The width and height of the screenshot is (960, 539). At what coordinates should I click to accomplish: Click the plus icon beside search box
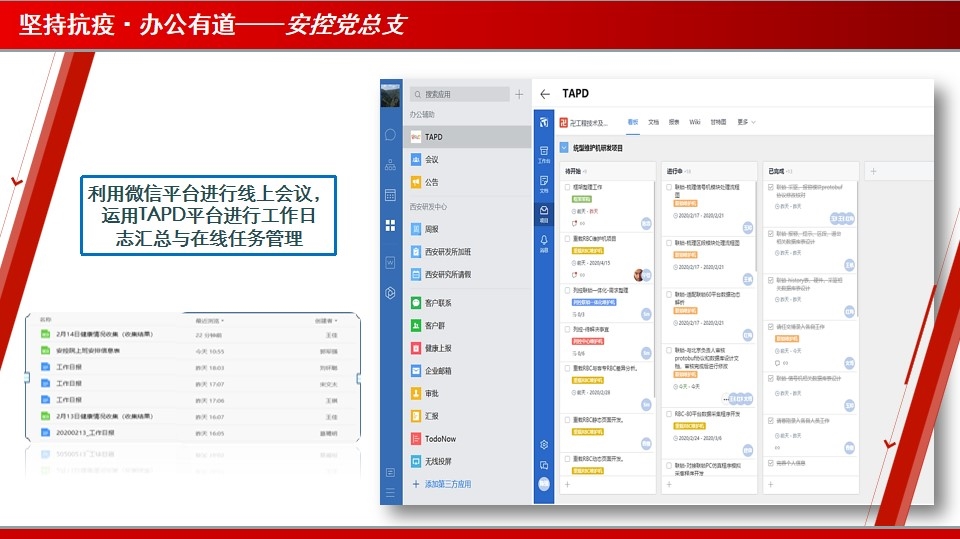point(519,94)
